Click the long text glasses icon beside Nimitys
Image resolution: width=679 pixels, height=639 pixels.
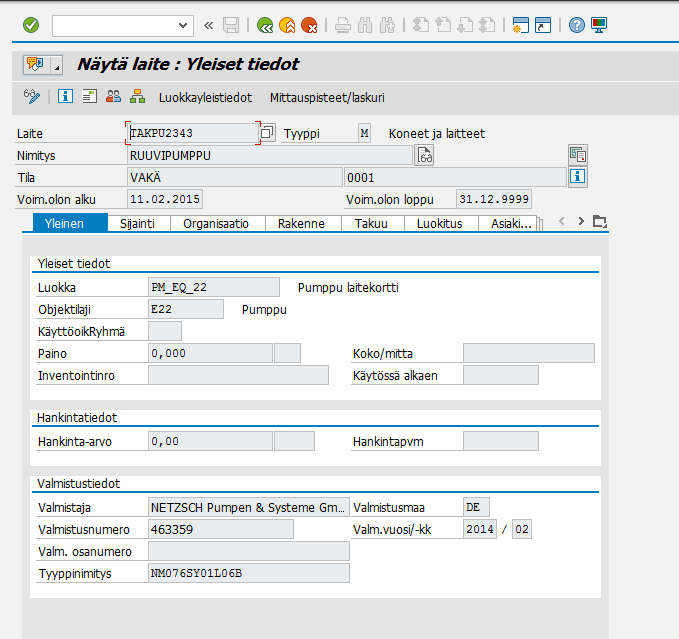pos(424,155)
